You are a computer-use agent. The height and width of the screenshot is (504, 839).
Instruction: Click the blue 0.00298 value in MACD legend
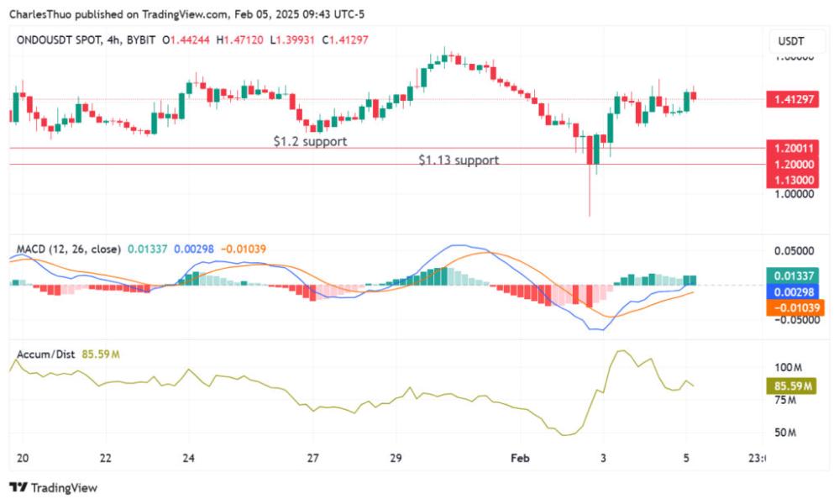click(194, 249)
